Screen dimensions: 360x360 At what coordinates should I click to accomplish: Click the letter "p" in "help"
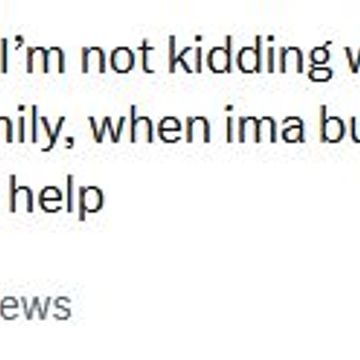pyautogui.click(x=91, y=203)
